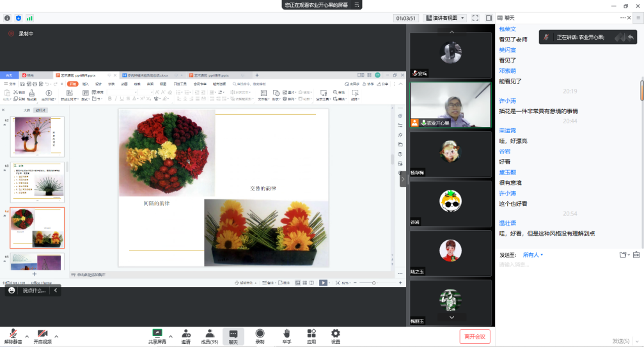Click the Chat (聊天) toolbar tab

[x=233, y=336]
